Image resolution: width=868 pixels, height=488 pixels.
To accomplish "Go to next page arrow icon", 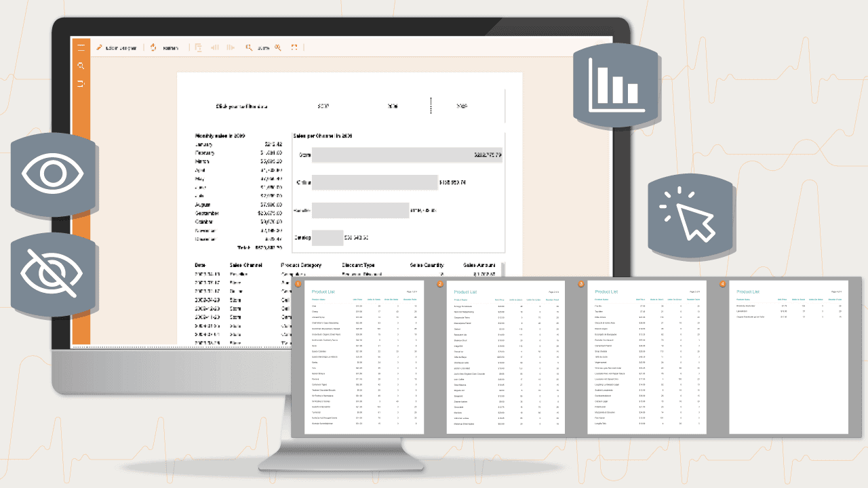I will click(x=231, y=47).
